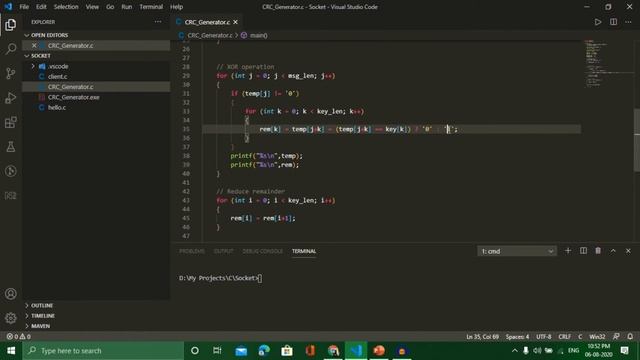Select CRC_Generator.exe in the explorer
This screenshot has height=360, width=640.
[x=96, y=97]
